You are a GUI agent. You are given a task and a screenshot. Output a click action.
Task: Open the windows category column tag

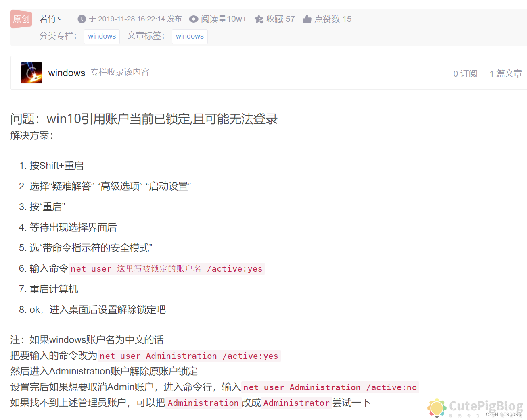point(102,36)
